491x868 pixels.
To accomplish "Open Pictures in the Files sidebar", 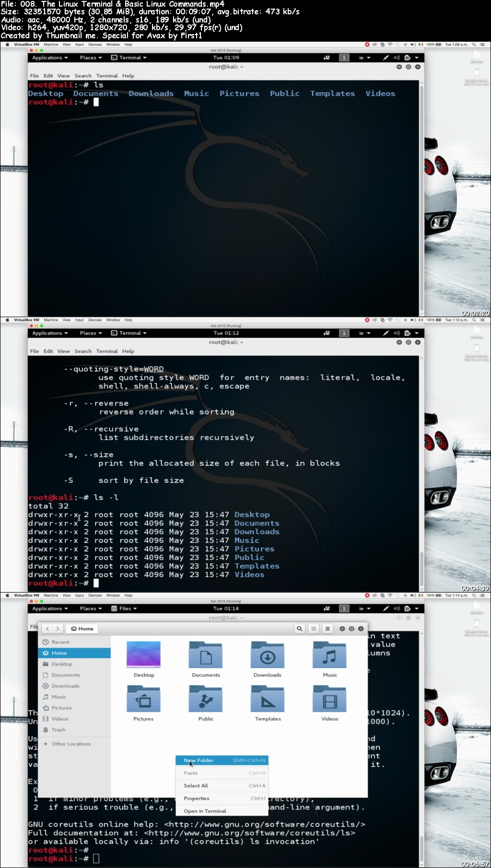I will click(74, 708).
